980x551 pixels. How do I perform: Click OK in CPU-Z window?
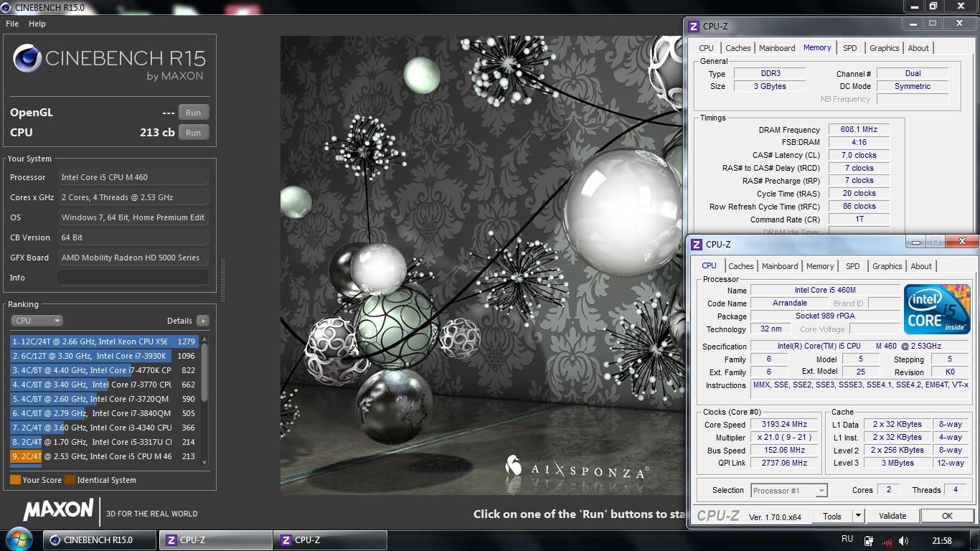(x=947, y=516)
